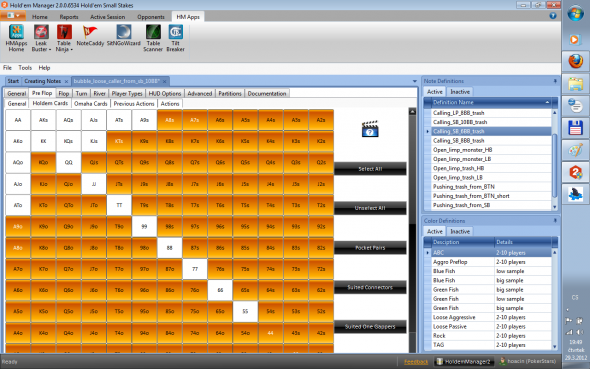Click the video help clapperboard icon
The image size is (590, 369).
[x=370, y=129]
